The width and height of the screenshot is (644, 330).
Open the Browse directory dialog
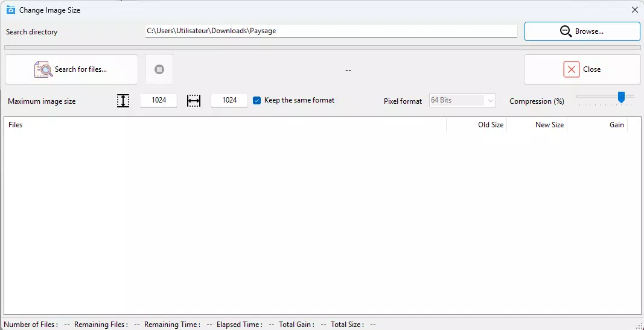click(x=582, y=31)
